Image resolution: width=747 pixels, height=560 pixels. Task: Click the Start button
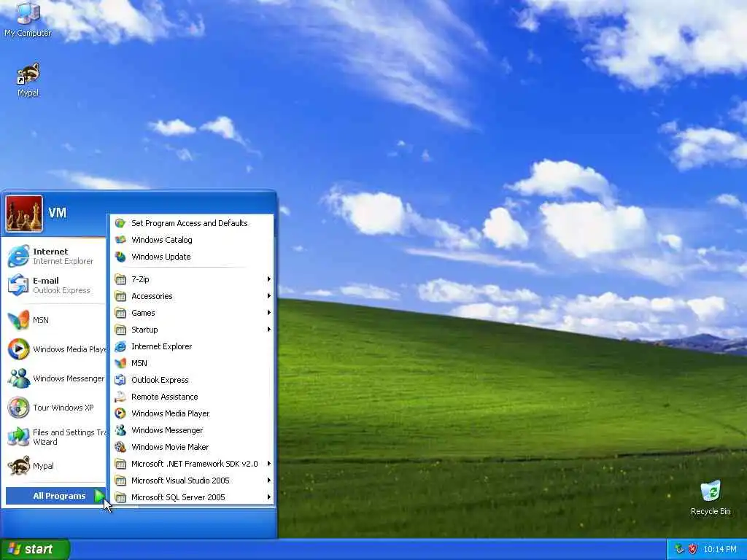click(x=35, y=549)
